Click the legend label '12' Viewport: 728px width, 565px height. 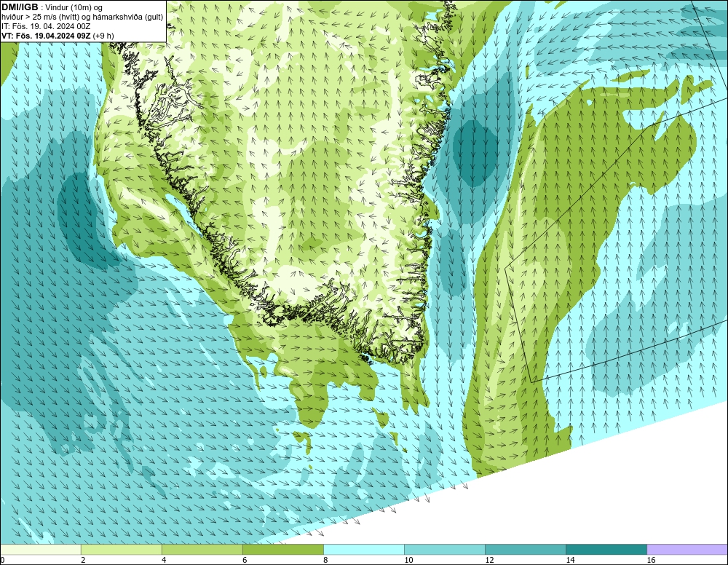click(x=489, y=561)
